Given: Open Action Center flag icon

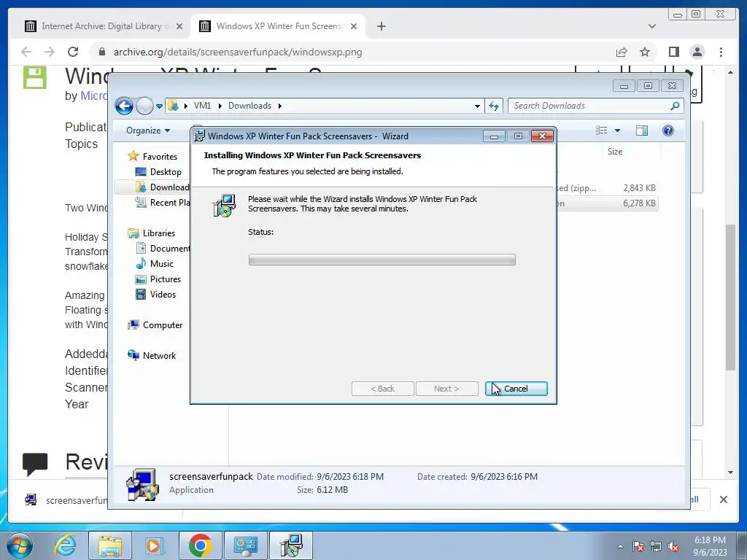Looking at the screenshot, I should pos(638,546).
